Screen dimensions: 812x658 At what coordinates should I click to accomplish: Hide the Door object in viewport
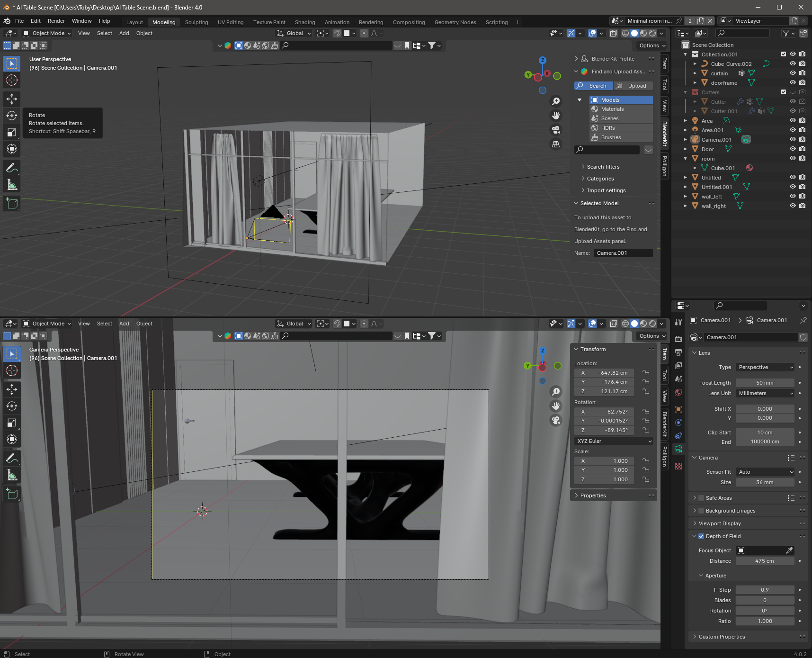pyautogui.click(x=793, y=149)
